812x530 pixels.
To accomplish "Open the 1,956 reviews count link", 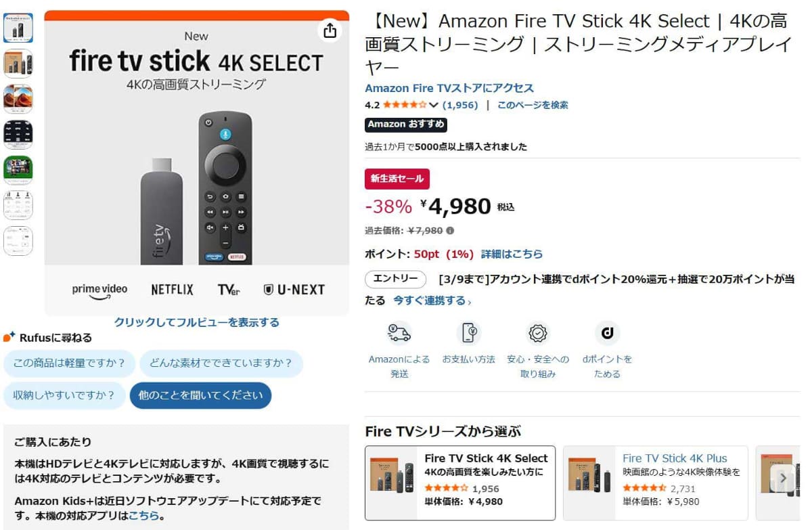I will point(460,105).
